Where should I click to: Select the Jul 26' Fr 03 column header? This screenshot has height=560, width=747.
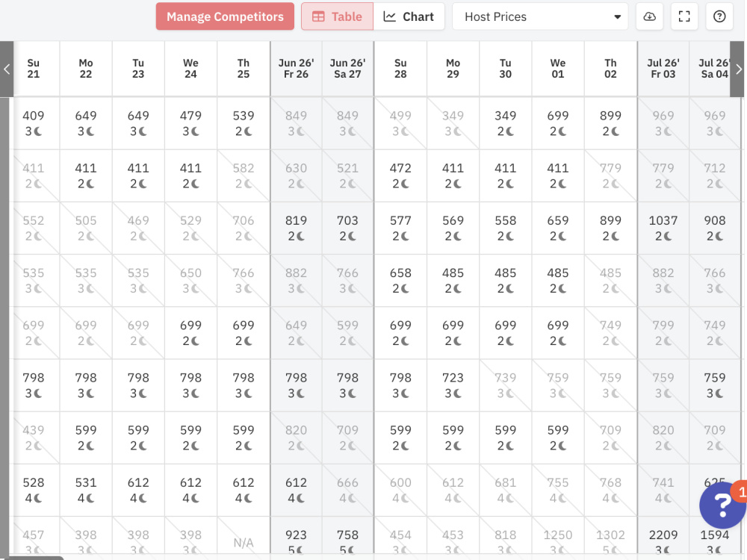tap(663, 69)
